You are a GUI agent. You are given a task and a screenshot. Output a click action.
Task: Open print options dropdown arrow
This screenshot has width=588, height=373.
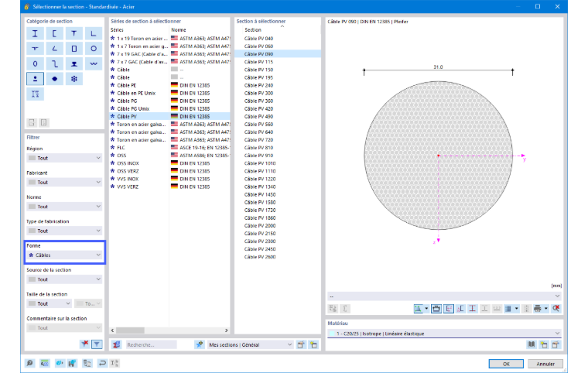coord(546,309)
